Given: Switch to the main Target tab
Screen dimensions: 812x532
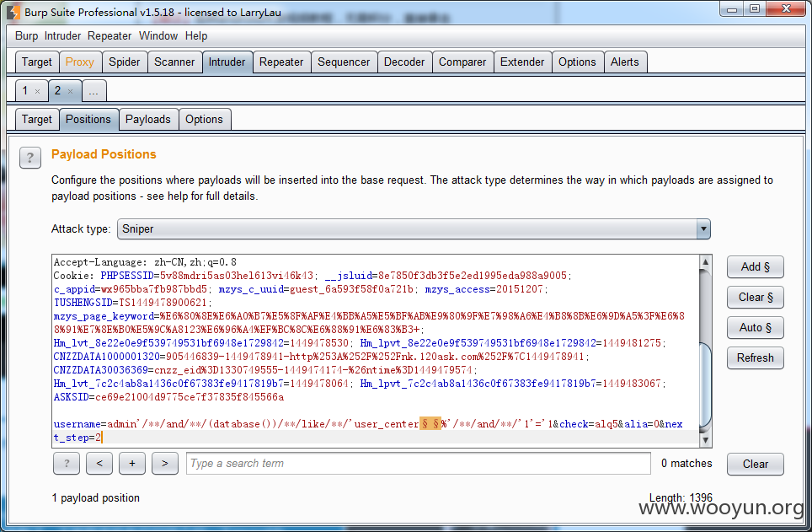Looking at the screenshot, I should pos(37,62).
